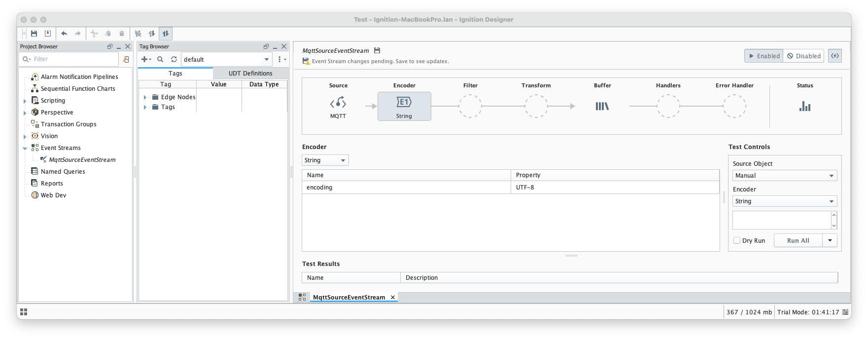Open the Buffer stage icon
The image size is (868, 340).
pyautogui.click(x=602, y=106)
